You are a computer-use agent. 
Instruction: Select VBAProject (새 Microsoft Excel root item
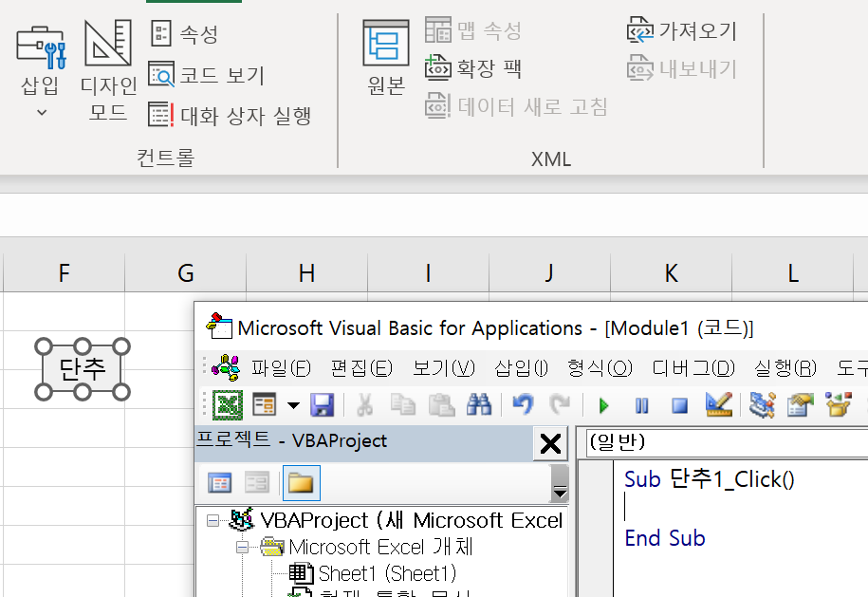click(412, 520)
